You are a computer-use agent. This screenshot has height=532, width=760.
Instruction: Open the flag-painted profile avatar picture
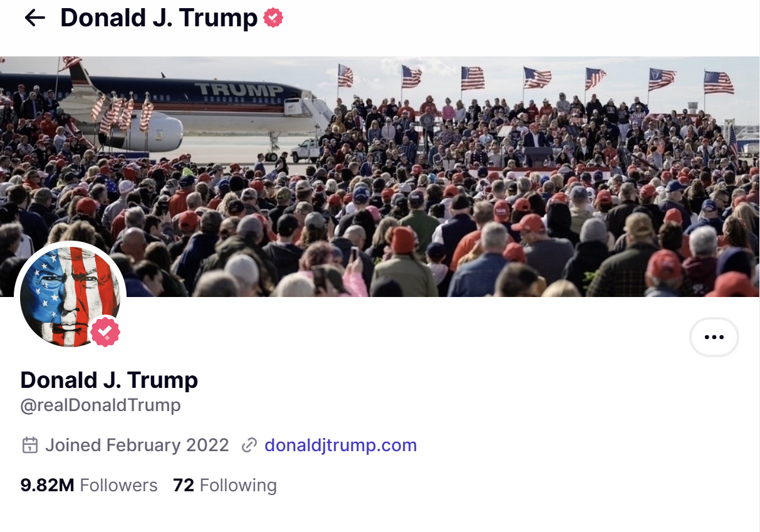70,296
